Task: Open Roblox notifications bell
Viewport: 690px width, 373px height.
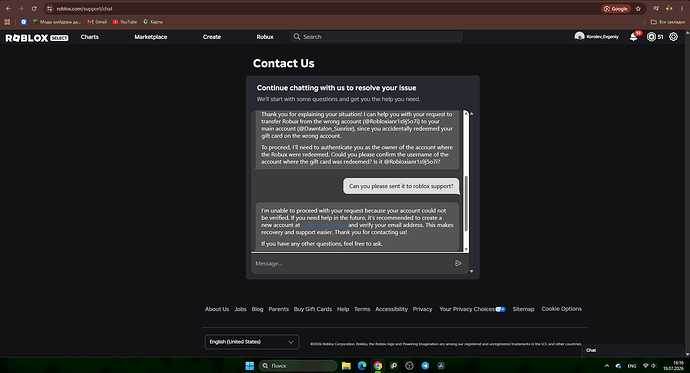Action: point(634,37)
